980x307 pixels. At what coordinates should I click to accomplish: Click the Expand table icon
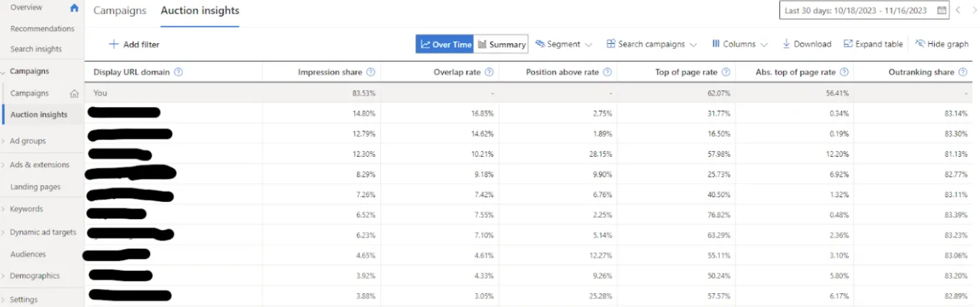point(848,44)
